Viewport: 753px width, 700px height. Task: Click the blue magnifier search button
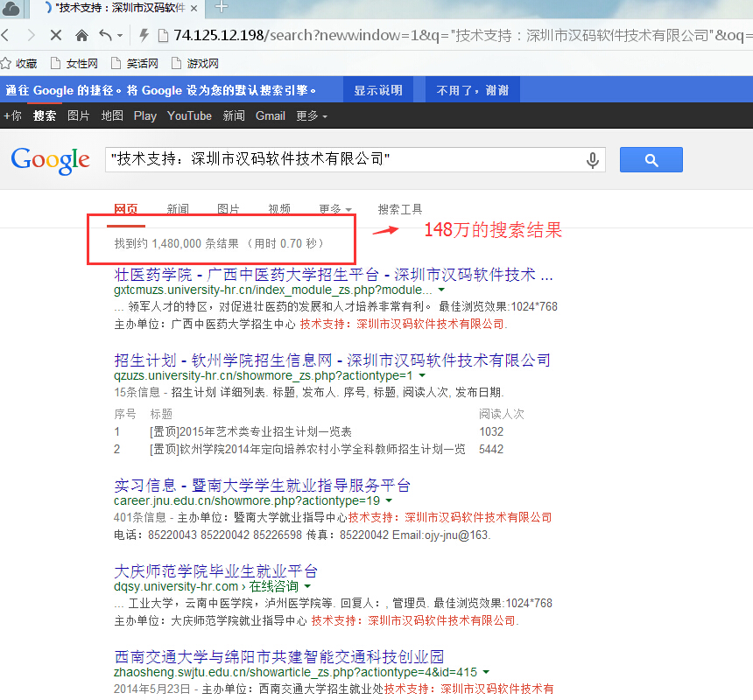651,160
